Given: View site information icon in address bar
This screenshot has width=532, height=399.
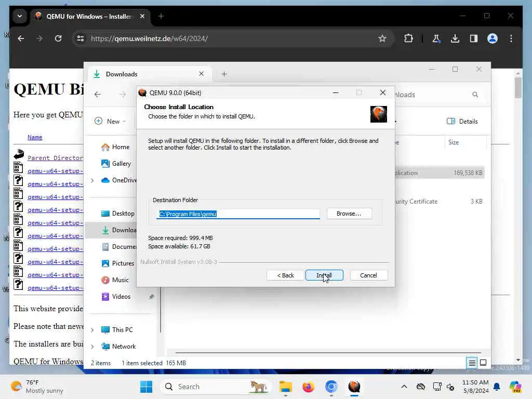Looking at the screenshot, I should pos(81,38).
